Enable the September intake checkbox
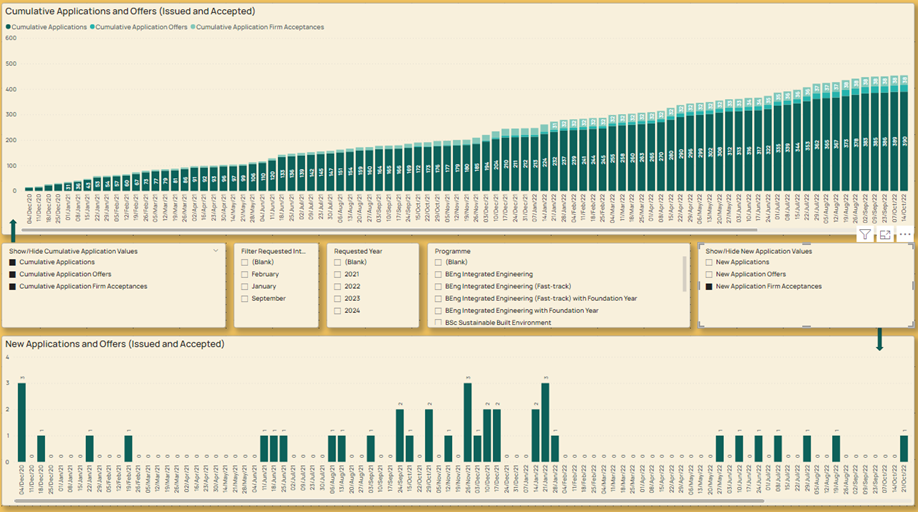918x512 pixels. [245, 299]
